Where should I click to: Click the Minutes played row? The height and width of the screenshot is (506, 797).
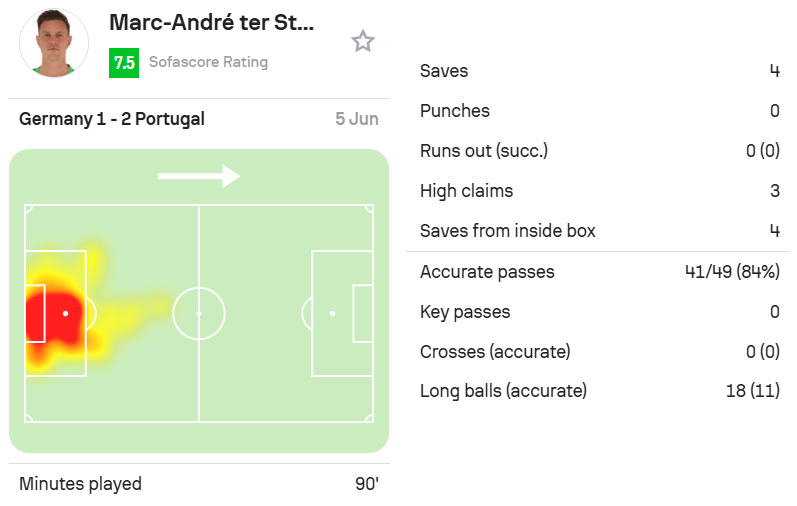tap(199, 484)
